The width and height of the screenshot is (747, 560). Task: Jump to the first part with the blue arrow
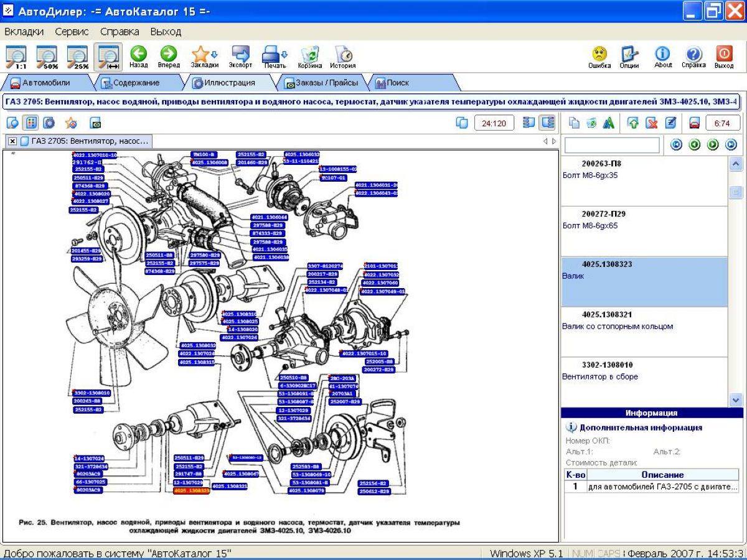(677, 145)
